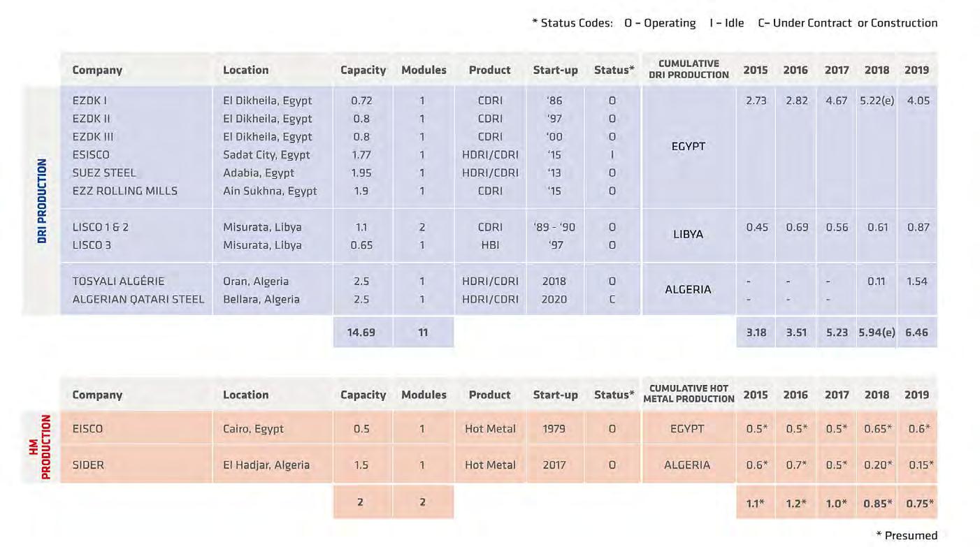Click the vertical HM PRODUCTION label

click(x=40, y=447)
